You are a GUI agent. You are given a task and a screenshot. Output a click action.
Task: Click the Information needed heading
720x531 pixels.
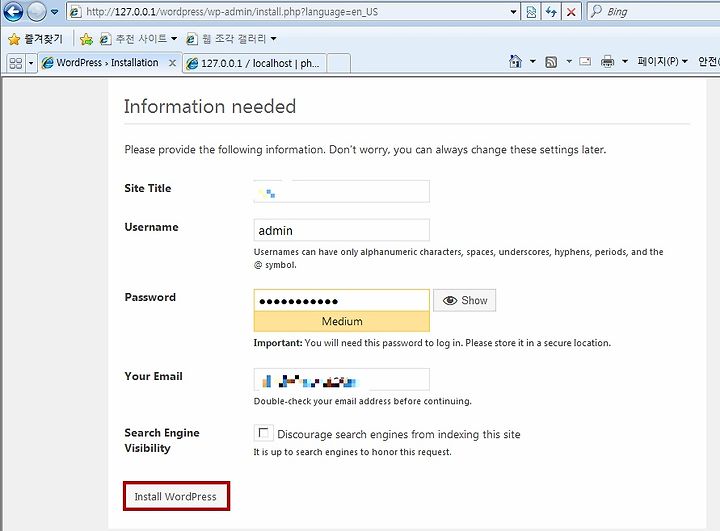click(210, 107)
